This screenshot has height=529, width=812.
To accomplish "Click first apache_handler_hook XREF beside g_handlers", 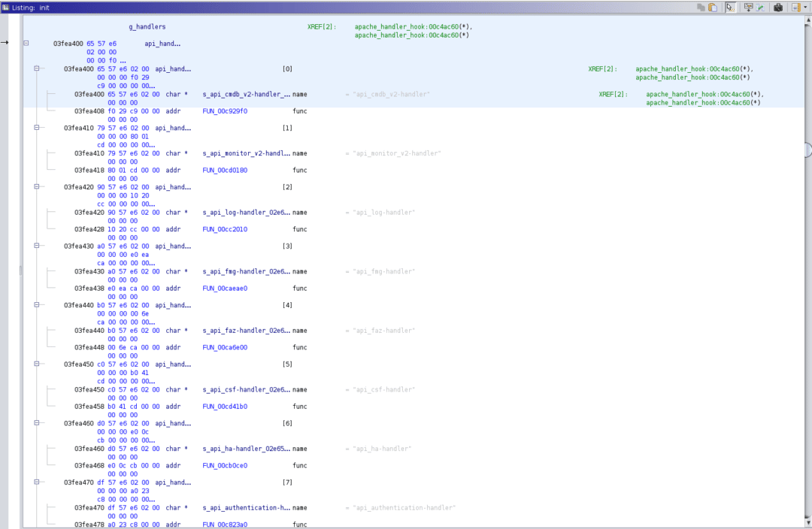I will (x=414, y=27).
